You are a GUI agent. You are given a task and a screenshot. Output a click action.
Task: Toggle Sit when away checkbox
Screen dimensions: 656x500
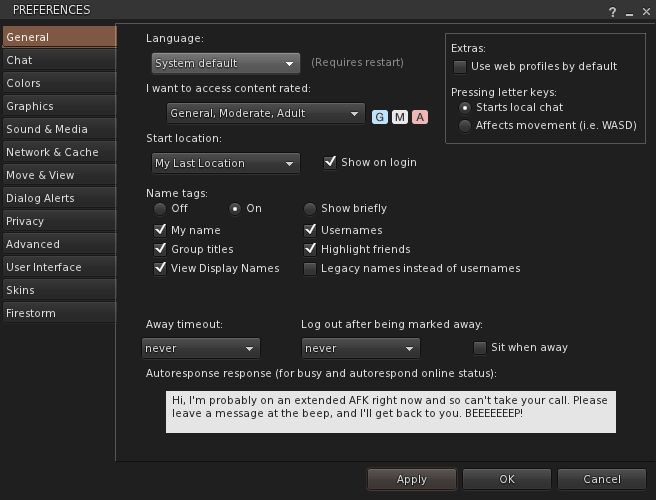point(481,348)
